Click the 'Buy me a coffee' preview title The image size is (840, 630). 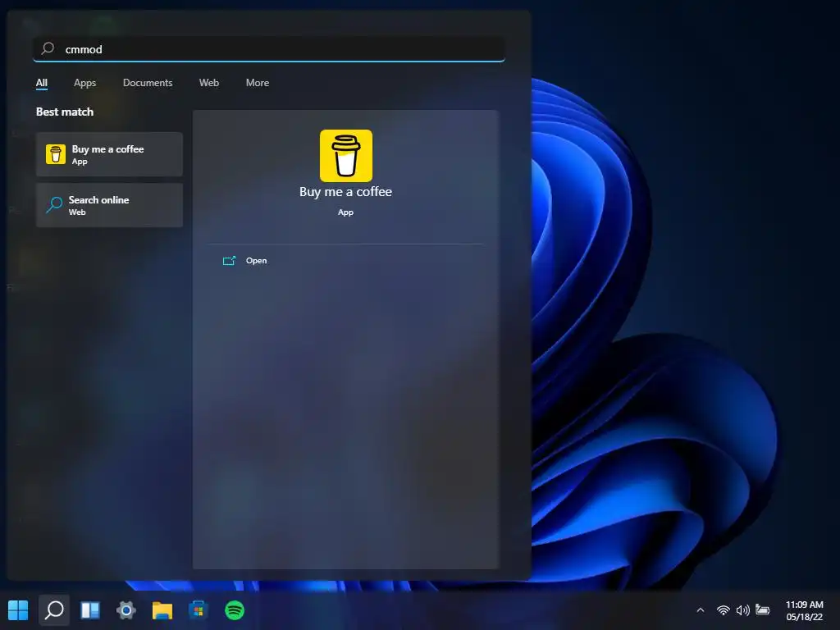coord(345,192)
